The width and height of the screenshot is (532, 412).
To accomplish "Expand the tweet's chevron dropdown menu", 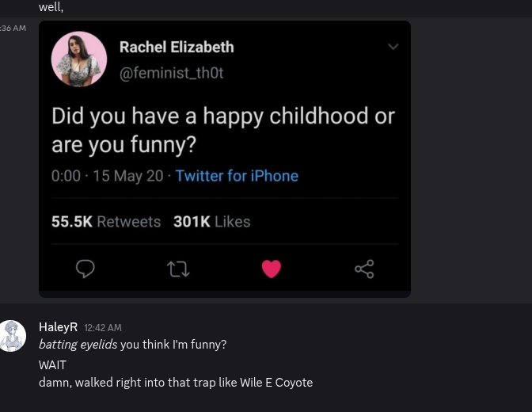I will (x=393, y=47).
